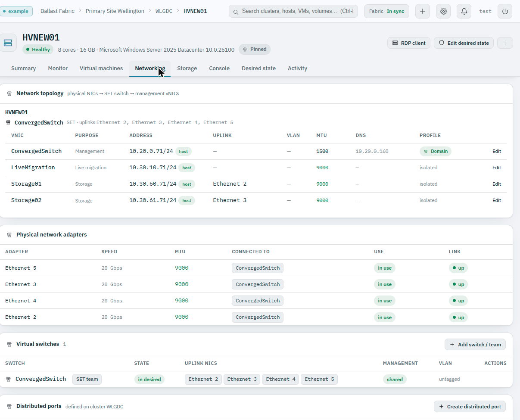
Task: Click the example environment badge
Action: (x=16, y=11)
